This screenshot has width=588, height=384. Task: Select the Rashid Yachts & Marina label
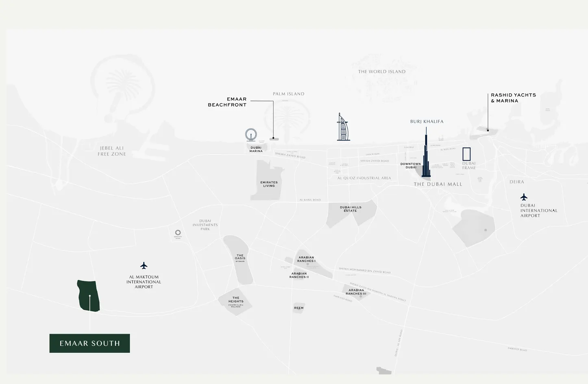513,98
